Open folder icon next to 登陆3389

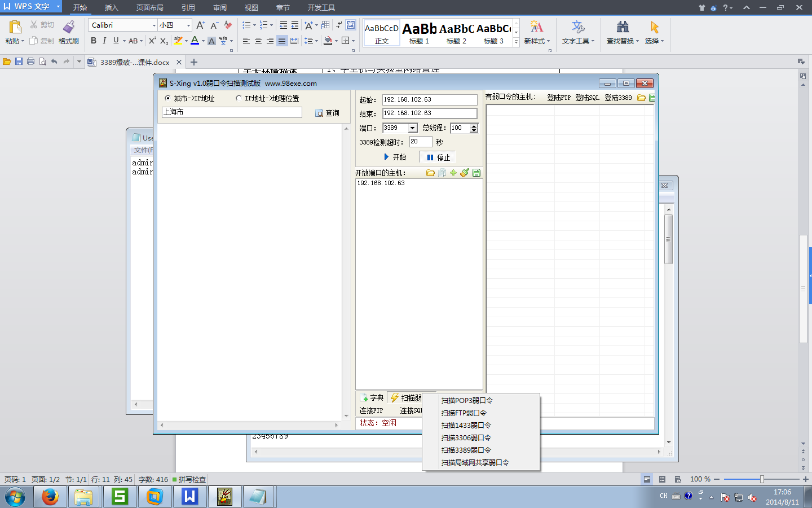click(x=641, y=98)
